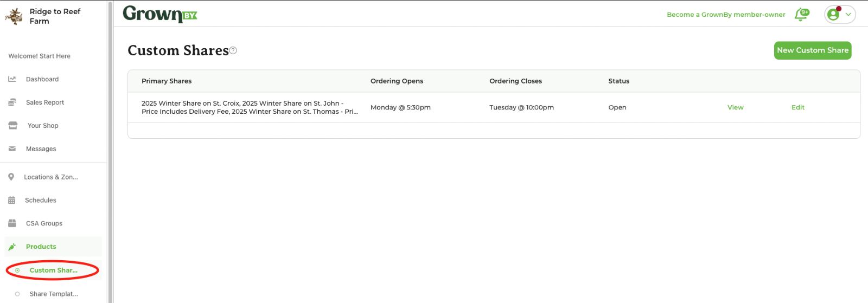Click 'Tuesday @ 10:00pm' cell
The width and height of the screenshot is (868, 303).
coord(521,107)
